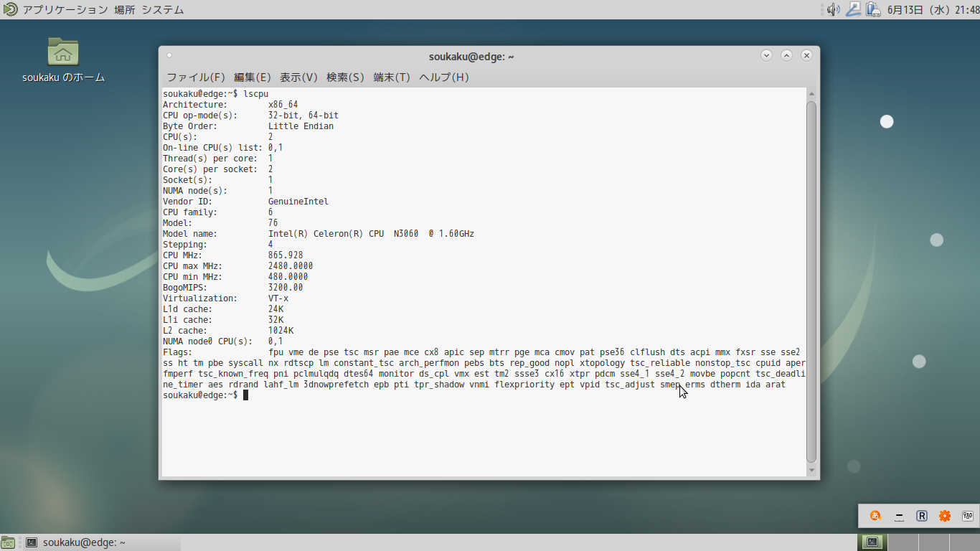
Task: Select the direct input underscore icon
Action: (x=899, y=516)
